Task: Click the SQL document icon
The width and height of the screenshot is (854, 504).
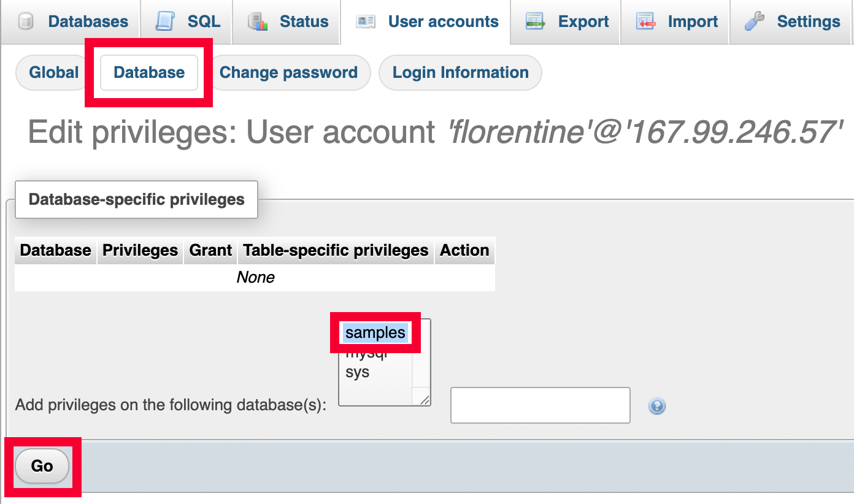Action: tap(164, 21)
